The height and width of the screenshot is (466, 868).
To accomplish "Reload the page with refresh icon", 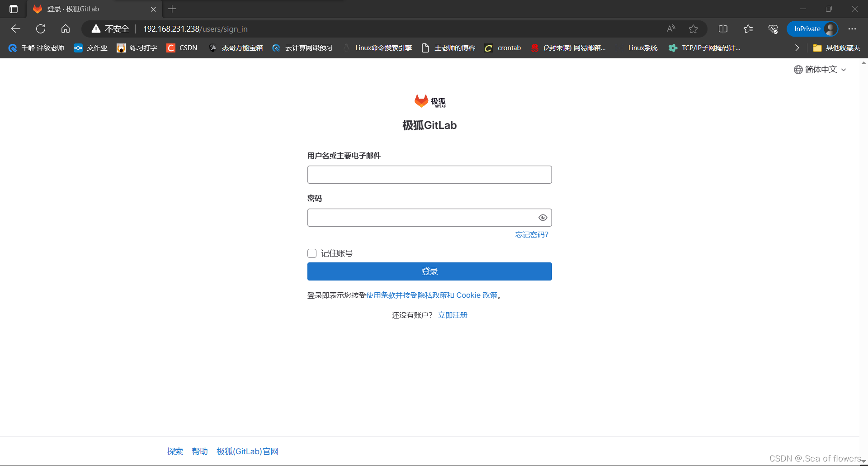I will click(41, 29).
